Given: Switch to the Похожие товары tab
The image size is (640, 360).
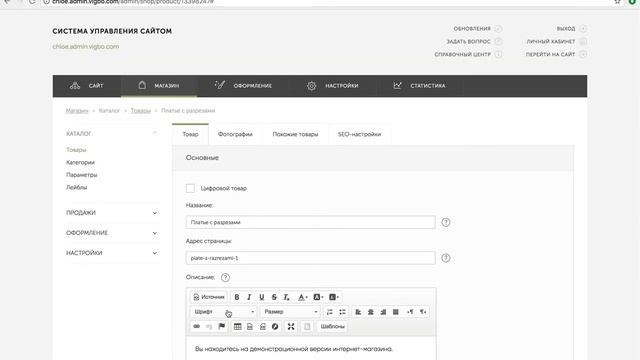Looking at the screenshot, I should tap(295, 134).
